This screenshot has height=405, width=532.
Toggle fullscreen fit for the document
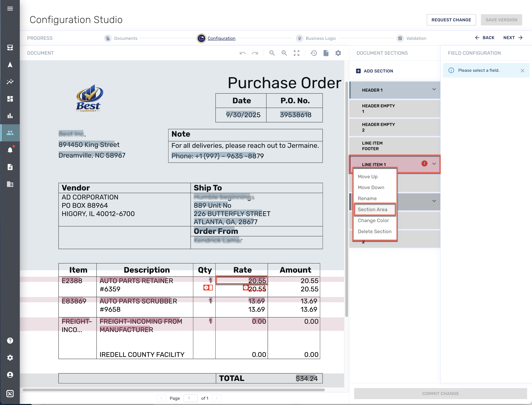point(296,53)
